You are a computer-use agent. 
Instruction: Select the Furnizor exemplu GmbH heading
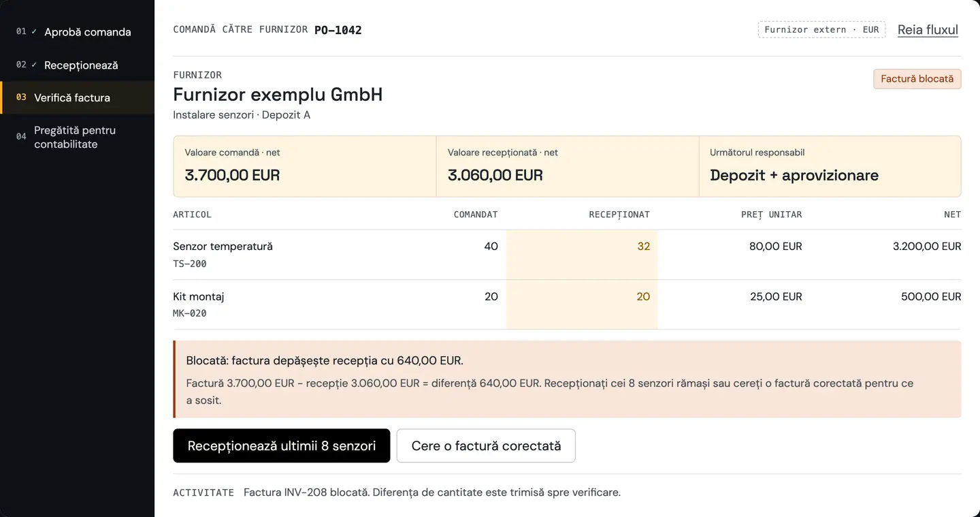click(x=278, y=94)
